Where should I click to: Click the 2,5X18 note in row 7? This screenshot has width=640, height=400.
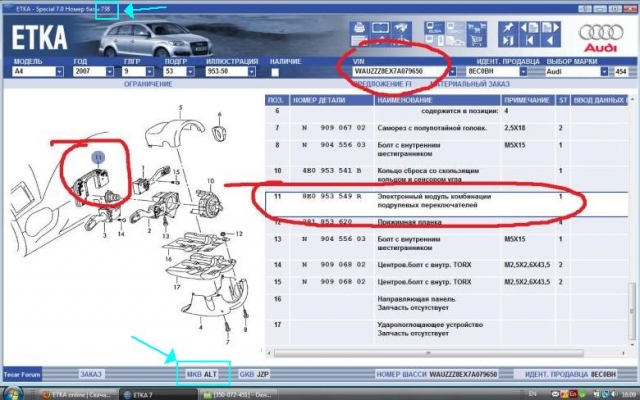coord(515,128)
